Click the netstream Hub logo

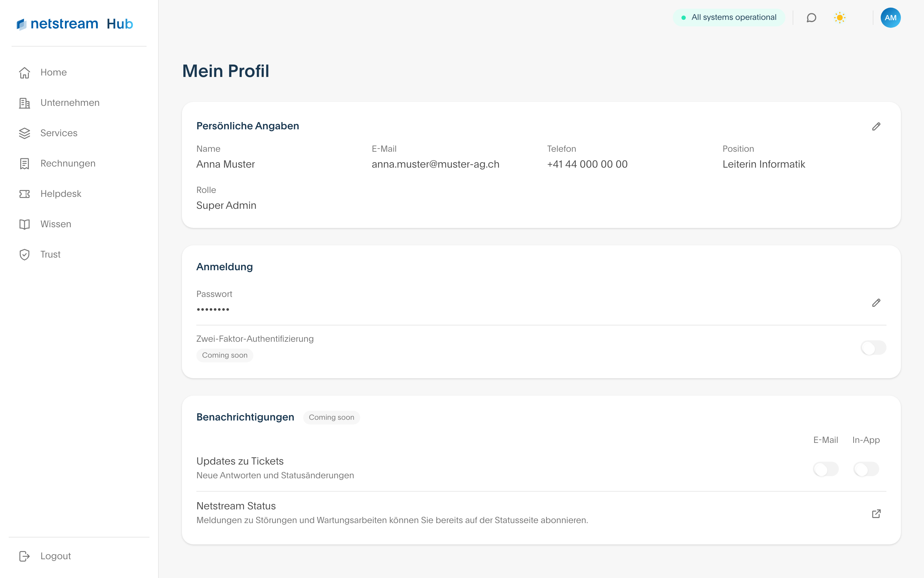point(75,24)
